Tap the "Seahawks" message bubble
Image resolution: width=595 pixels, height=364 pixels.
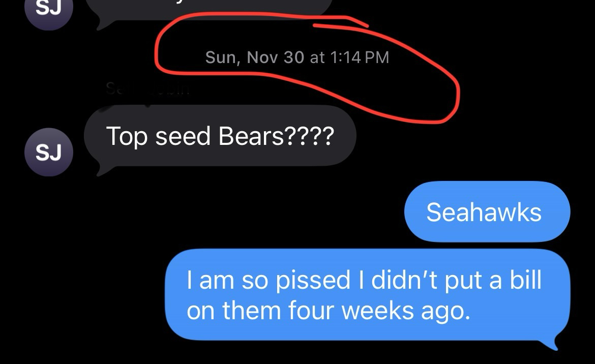pyautogui.click(x=487, y=211)
